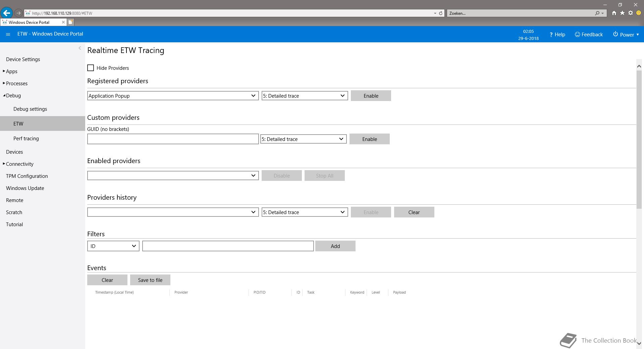Open the address bar dropdown arrow
644x349 pixels.
pyautogui.click(x=435, y=13)
